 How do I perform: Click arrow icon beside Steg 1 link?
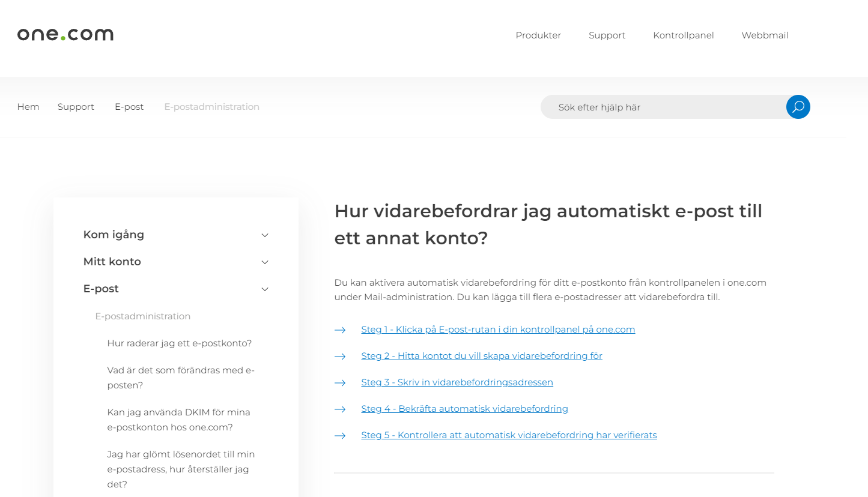pos(340,330)
